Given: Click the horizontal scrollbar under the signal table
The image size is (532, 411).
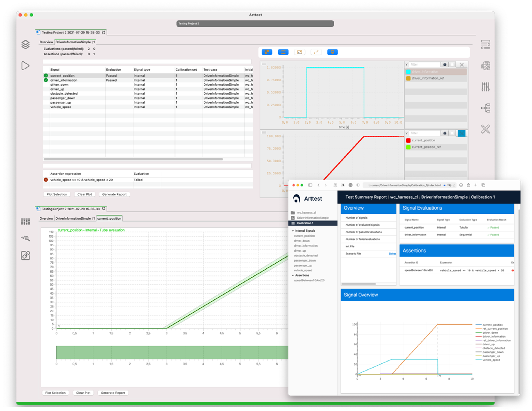Looking at the screenshot, I should click(x=133, y=159).
